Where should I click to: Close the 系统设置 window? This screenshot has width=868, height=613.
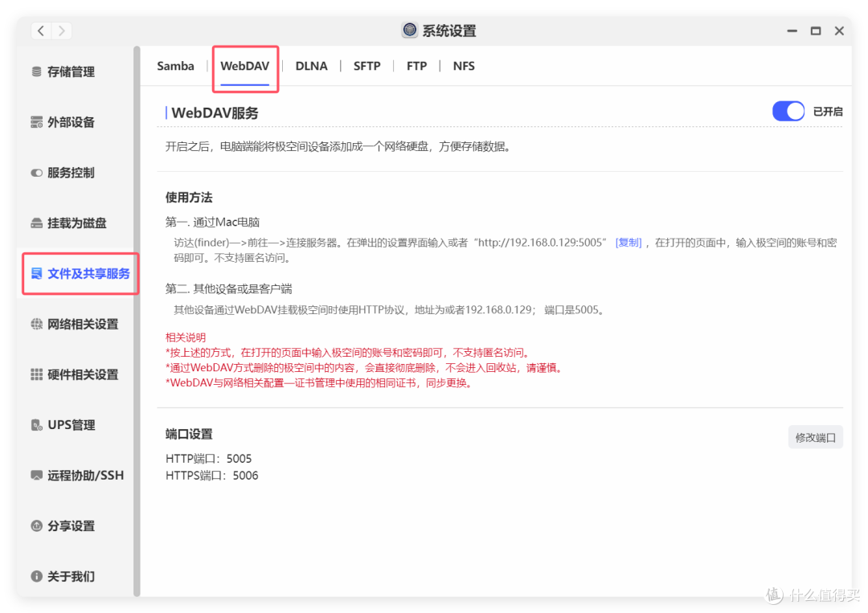pos(839,31)
